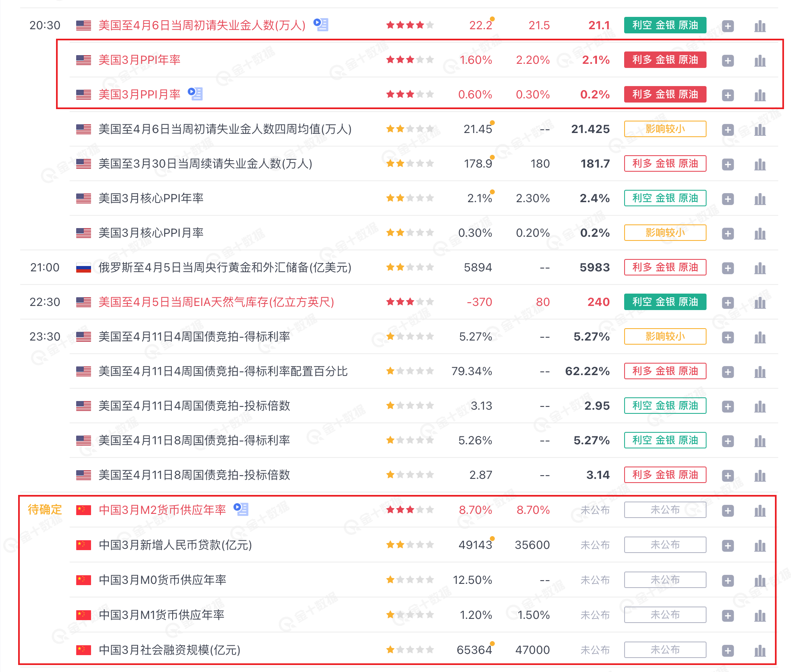The image size is (791, 672).
Task: Add 美国3月核心PPI年率 with the plus icon
Action: (728, 199)
